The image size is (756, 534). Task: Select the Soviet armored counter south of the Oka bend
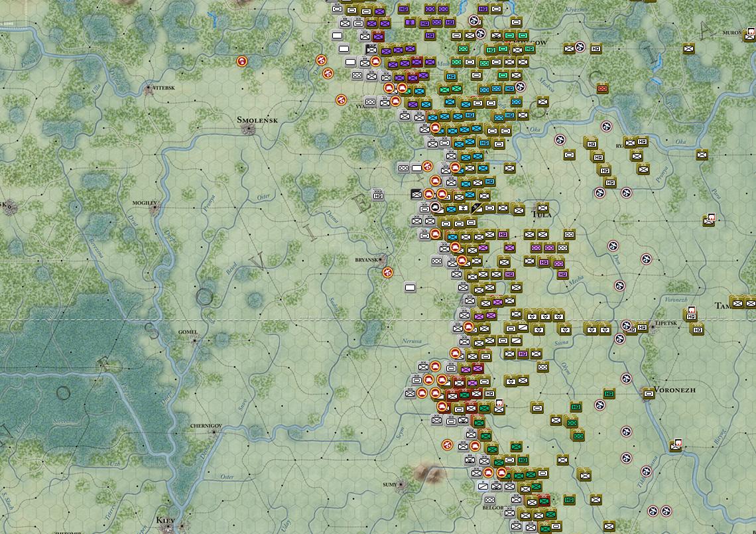click(x=570, y=155)
